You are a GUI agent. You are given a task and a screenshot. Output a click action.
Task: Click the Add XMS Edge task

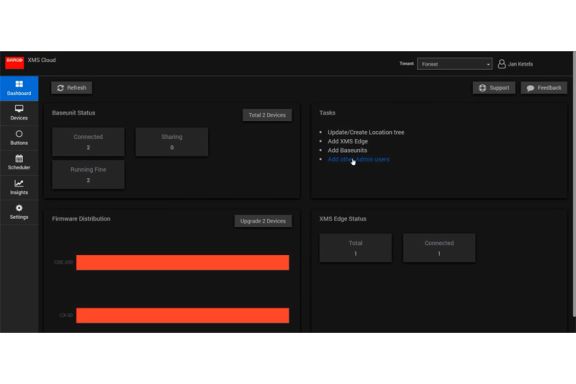point(348,141)
